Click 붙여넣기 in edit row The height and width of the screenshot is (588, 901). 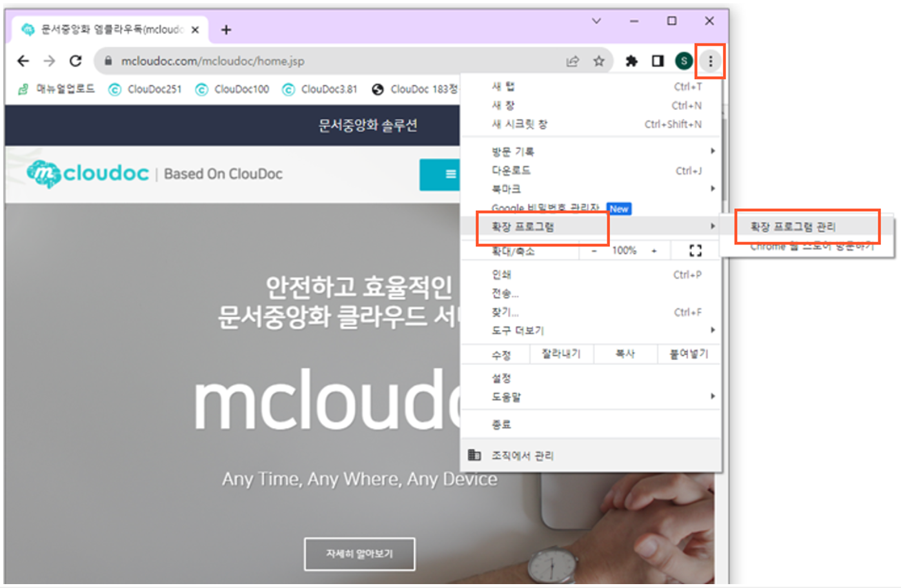point(689,354)
